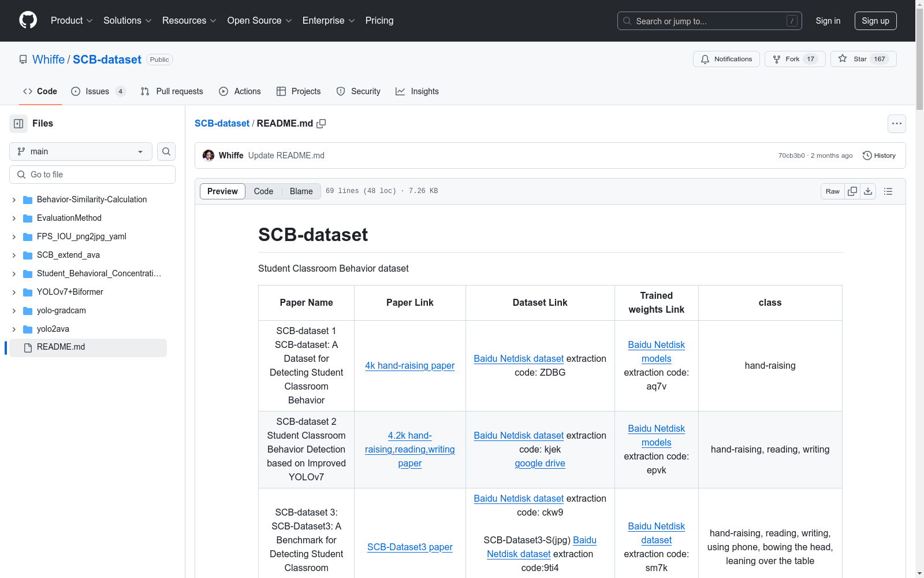Screen dimensions: 924x578
Task: Switch to Code view mode
Action: 263,191
